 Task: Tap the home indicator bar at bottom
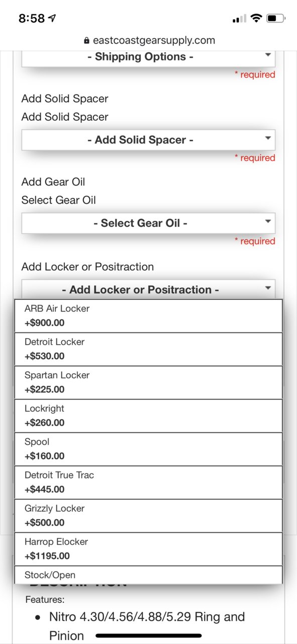coord(148,635)
